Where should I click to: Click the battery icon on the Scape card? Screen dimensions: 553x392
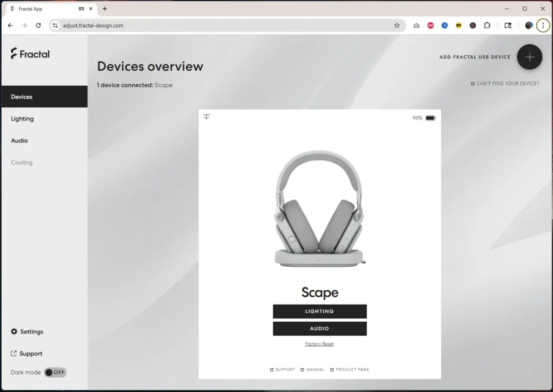click(x=431, y=118)
